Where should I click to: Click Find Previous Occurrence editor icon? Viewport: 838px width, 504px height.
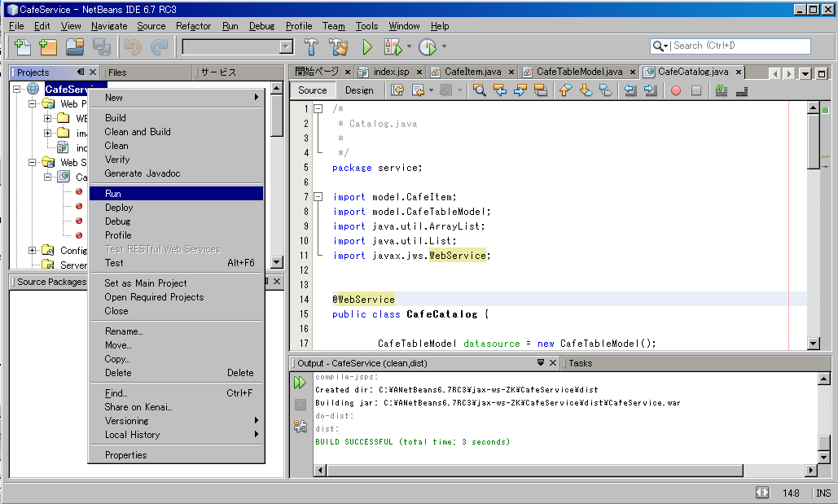500,90
